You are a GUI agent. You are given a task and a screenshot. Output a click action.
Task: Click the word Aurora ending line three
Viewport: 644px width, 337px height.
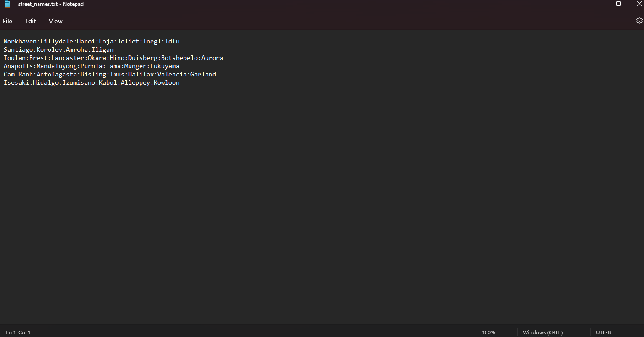coord(212,58)
